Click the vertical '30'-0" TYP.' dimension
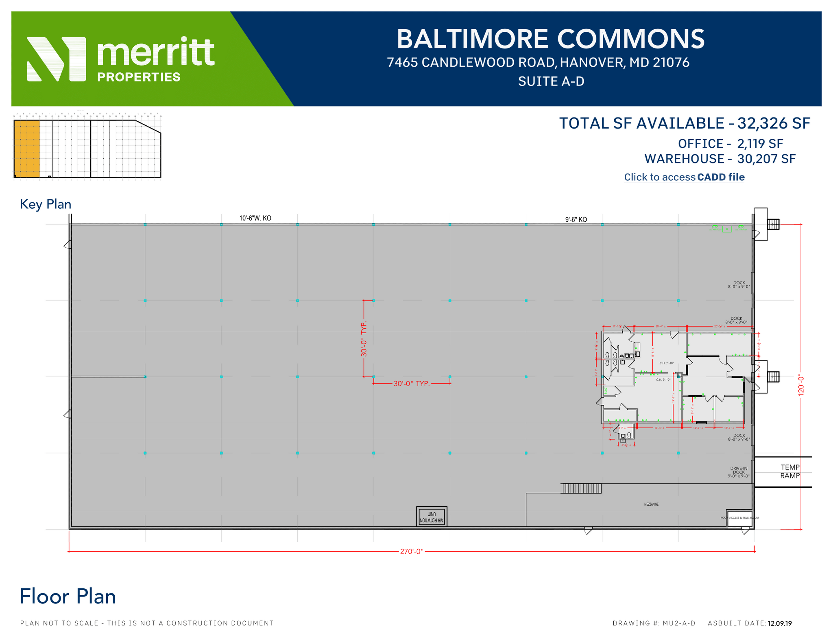Image resolution: width=833 pixels, height=644 pixels. pos(364,338)
